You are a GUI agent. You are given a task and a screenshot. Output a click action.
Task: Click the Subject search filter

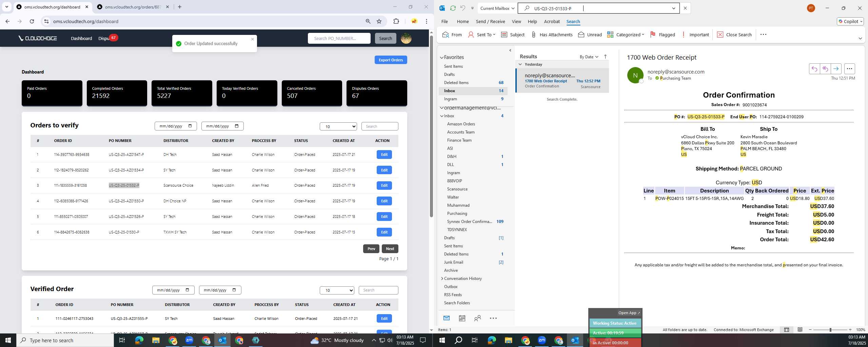[512, 35]
